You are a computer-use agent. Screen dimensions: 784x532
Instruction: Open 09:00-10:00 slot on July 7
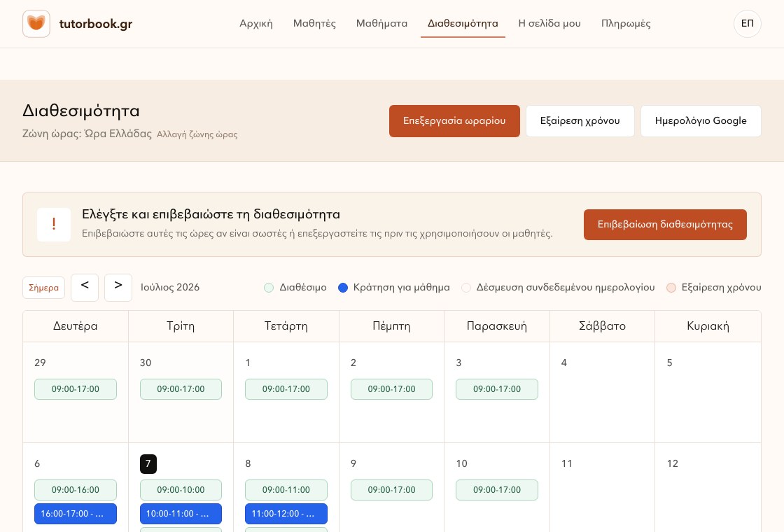tap(181, 490)
